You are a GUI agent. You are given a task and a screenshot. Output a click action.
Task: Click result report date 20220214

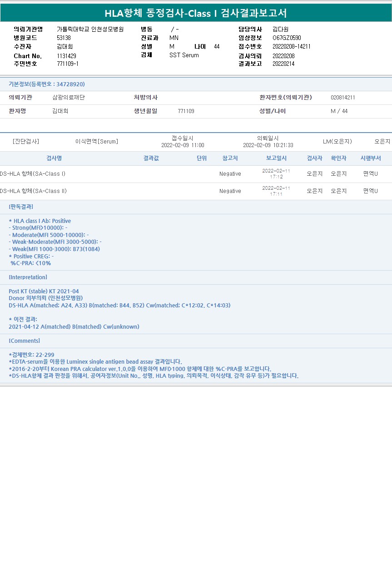tap(283, 64)
